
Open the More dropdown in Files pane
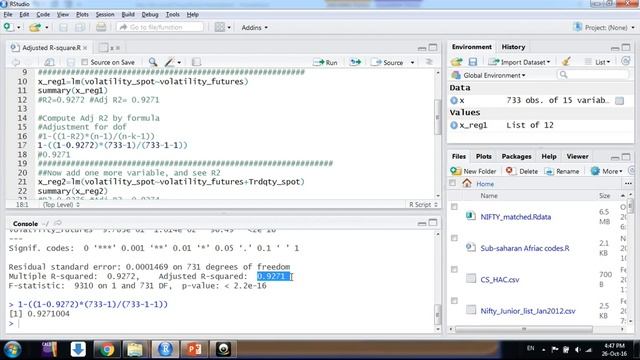607,171
